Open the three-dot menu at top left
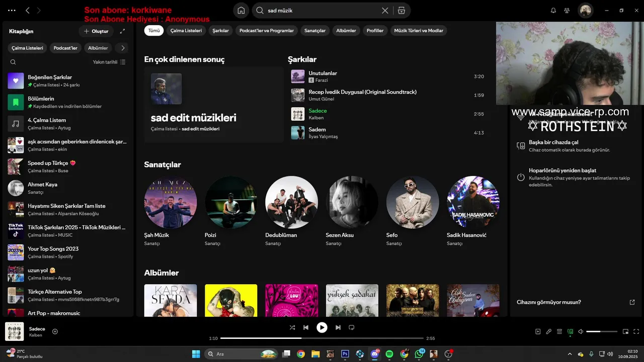The image size is (644, 362). 12,11
